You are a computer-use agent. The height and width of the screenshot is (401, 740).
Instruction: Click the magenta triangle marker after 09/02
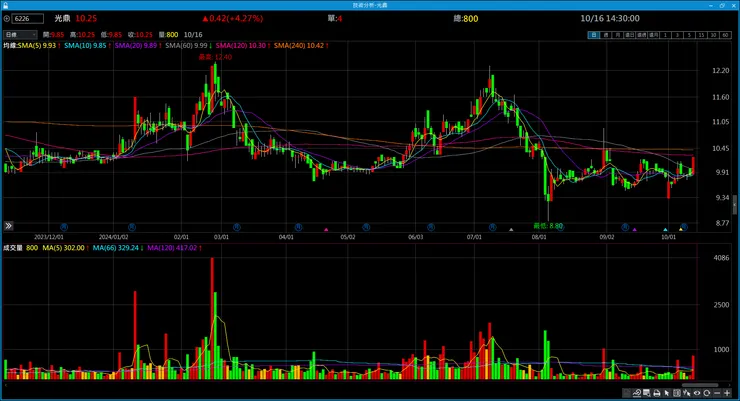tap(635, 229)
